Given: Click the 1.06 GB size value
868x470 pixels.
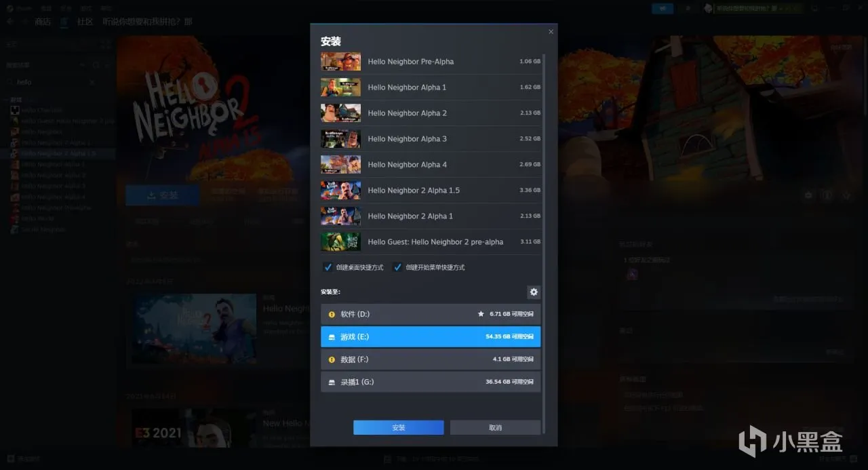Looking at the screenshot, I should point(530,61).
